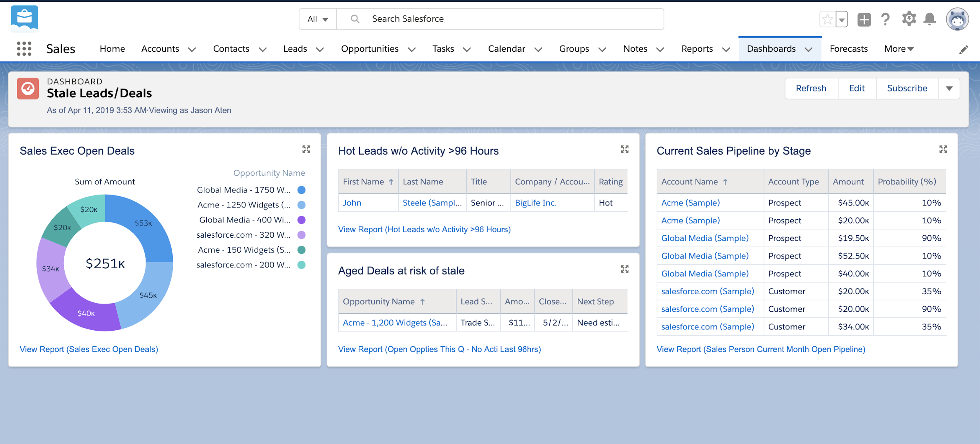Screen dimensions: 980x444
Task: Expand the Opportunities tab chevron
Action: tap(412, 49)
